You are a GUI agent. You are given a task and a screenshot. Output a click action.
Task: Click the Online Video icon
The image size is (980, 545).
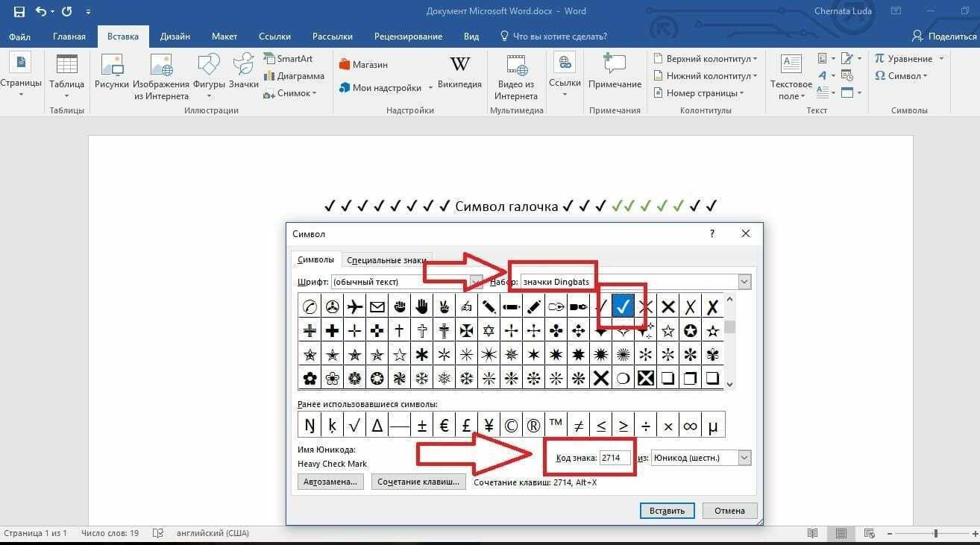tap(516, 66)
